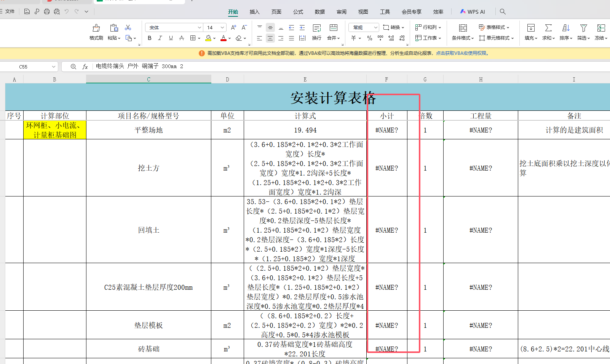Click the Sort (排序) icon
This screenshot has height=364, width=610.
[x=566, y=28]
